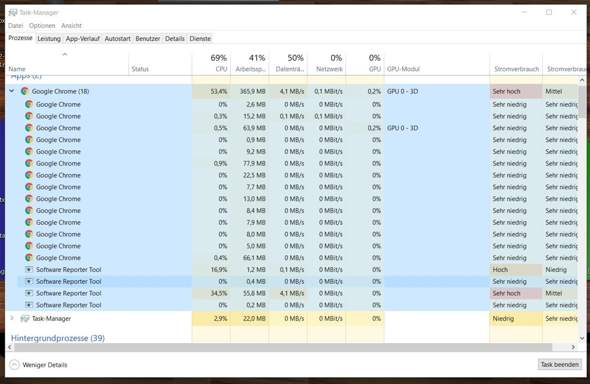Click the horizontal scrollbar thumb
Viewport: 590px width, 384px height.
click(283, 347)
